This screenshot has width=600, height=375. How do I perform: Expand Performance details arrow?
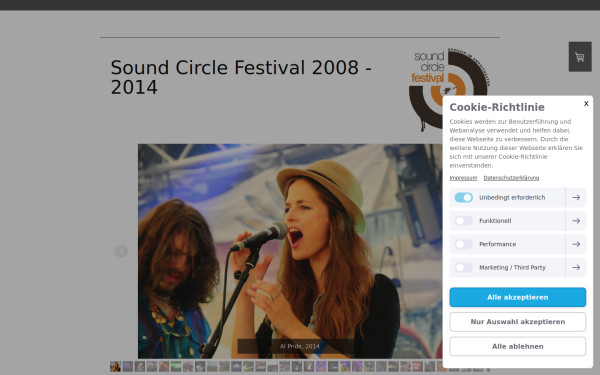pyautogui.click(x=576, y=244)
